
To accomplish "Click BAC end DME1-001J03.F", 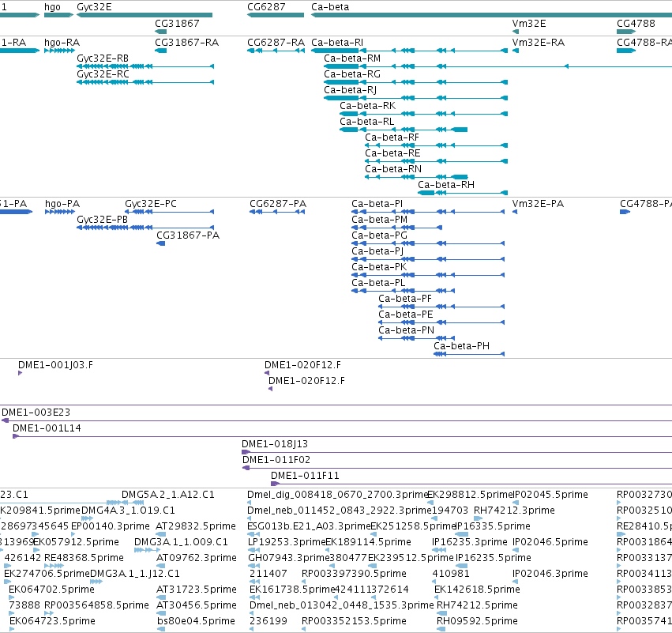I will tap(55, 365).
